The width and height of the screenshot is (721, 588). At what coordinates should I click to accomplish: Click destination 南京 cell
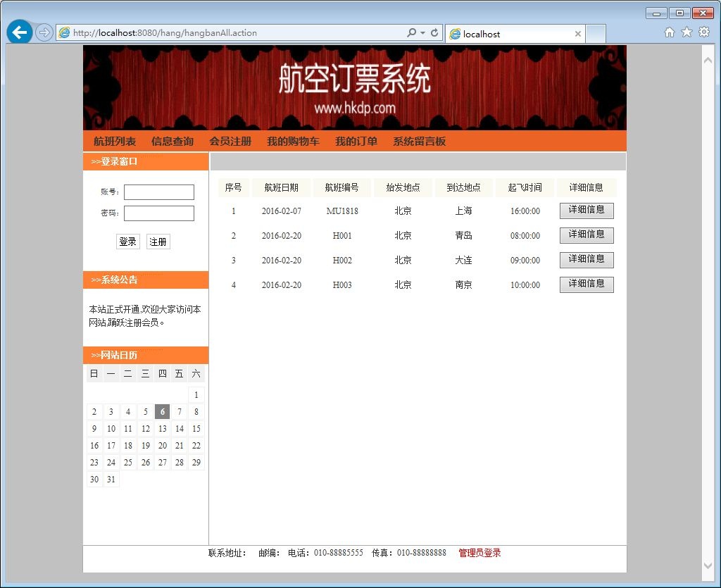(463, 285)
